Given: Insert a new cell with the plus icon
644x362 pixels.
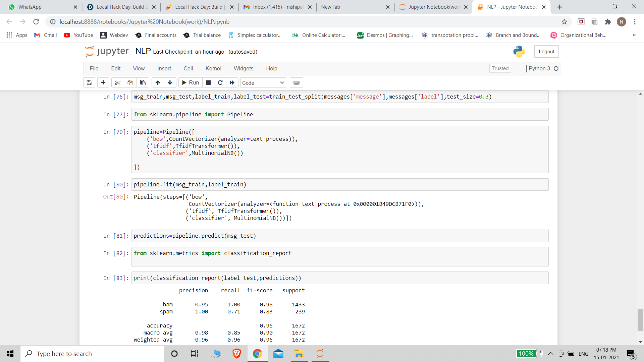Looking at the screenshot, I should tap(103, 82).
